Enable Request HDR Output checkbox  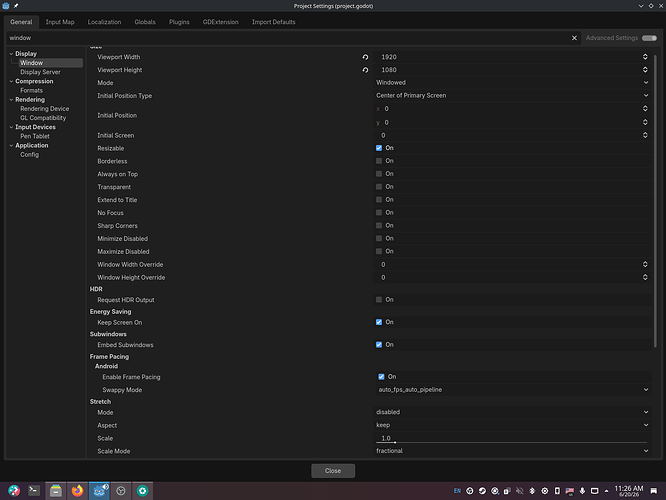(379, 300)
